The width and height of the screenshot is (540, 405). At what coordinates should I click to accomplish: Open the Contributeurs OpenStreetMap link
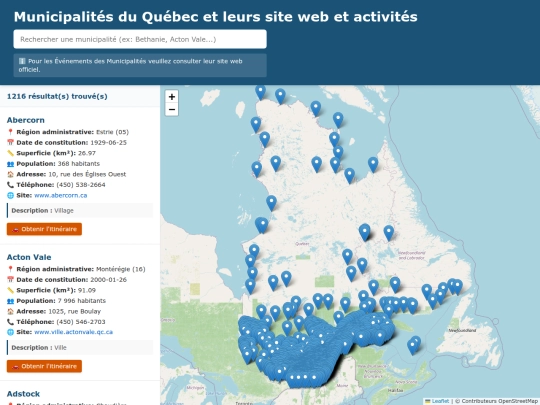pos(500,401)
